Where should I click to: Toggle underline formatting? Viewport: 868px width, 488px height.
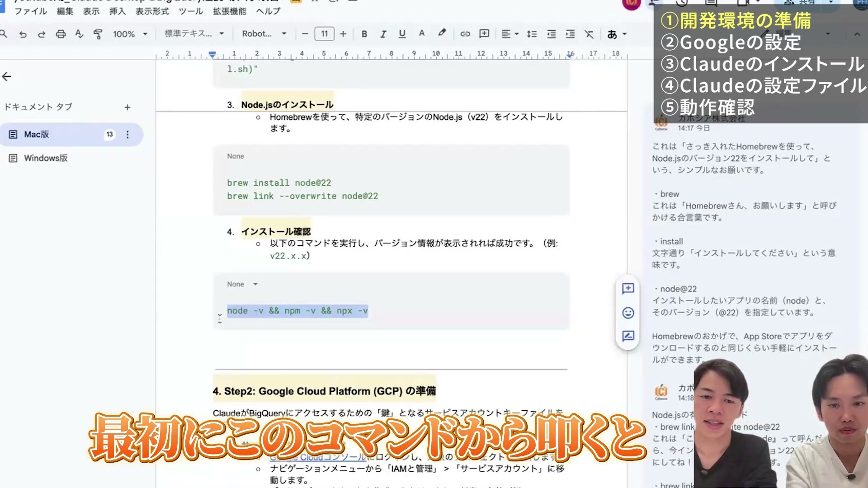click(x=402, y=34)
